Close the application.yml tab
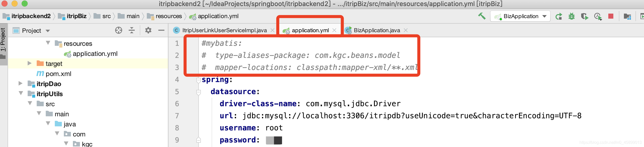The width and height of the screenshot is (644, 147). 334,30
